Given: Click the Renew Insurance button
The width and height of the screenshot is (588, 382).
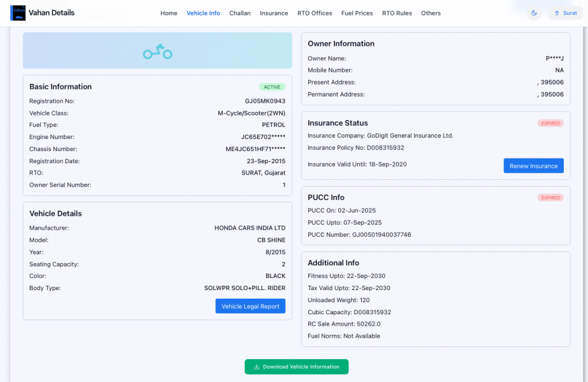Looking at the screenshot, I should [533, 166].
